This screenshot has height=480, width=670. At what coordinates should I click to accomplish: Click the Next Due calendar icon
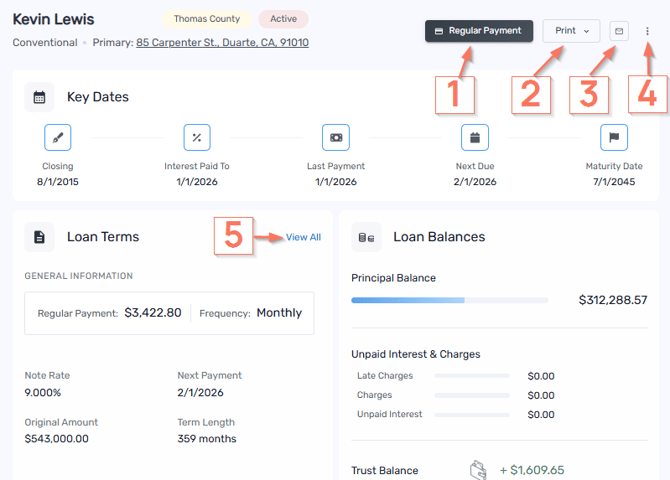475,137
